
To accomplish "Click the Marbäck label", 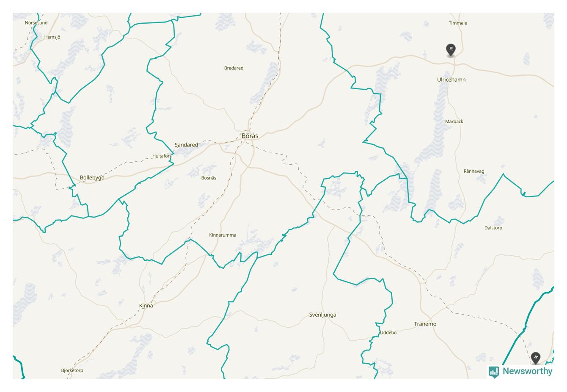I will 454,121.
